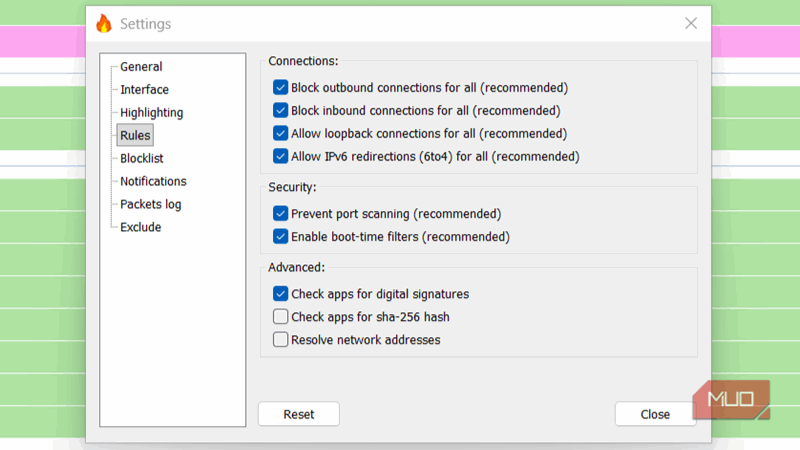Open the Blocklist settings page
This screenshot has height=450, width=800.
coord(141,159)
